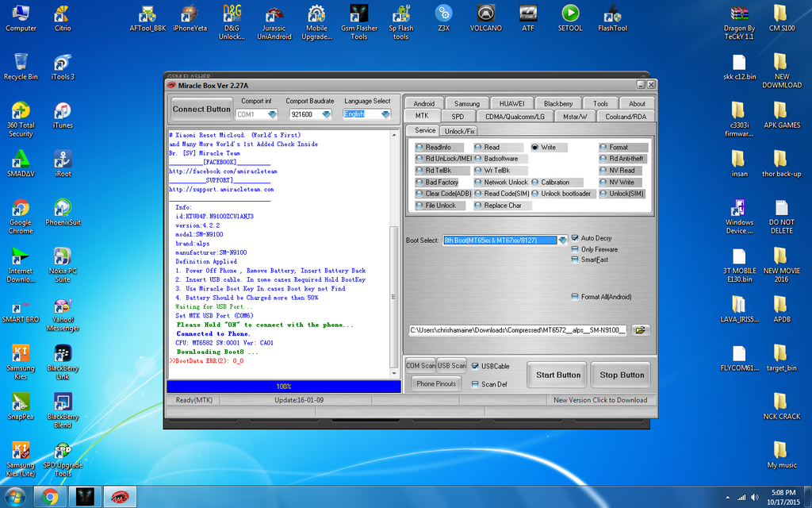Screen dimensions: 812x508
Task: Open the AFTool_BBK desktop shortcut
Action: pos(147,19)
